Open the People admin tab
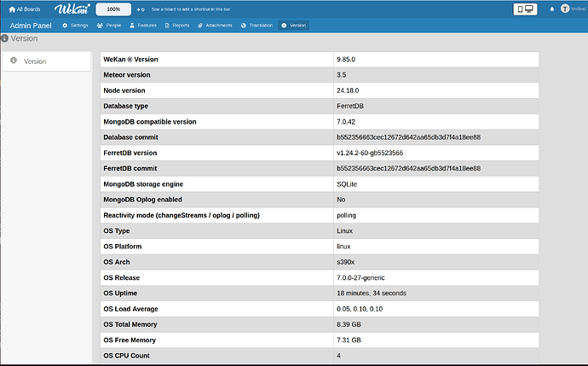The height and width of the screenshot is (366, 588). pyautogui.click(x=109, y=26)
